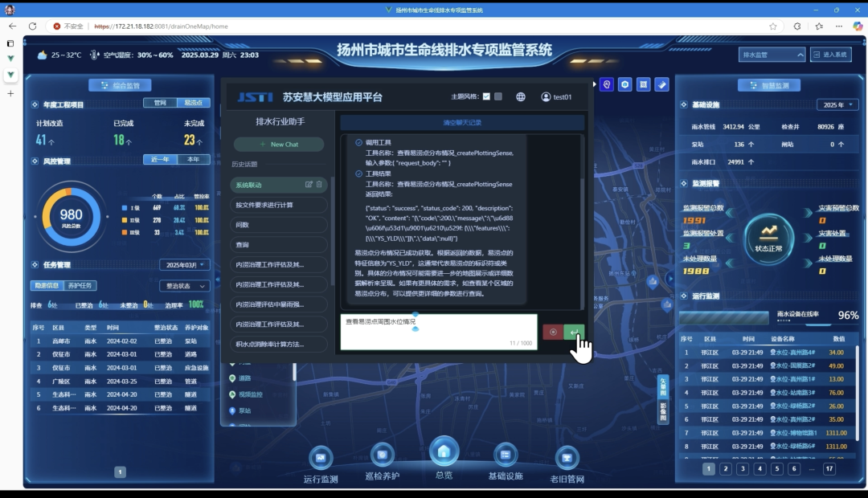Select the 管网 tab under 年度工程项目

click(x=160, y=103)
